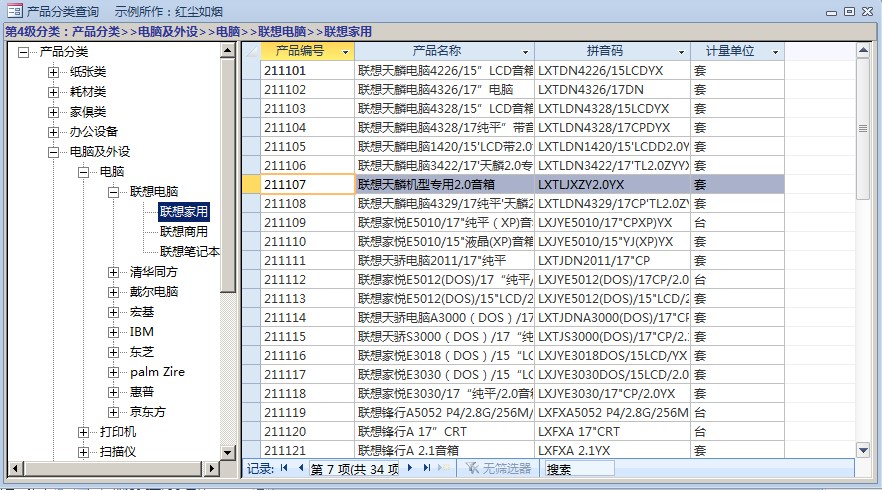Viewport: 882px width, 490px height.
Task: Click the record number field showing 第 7 项
Action: click(354, 469)
